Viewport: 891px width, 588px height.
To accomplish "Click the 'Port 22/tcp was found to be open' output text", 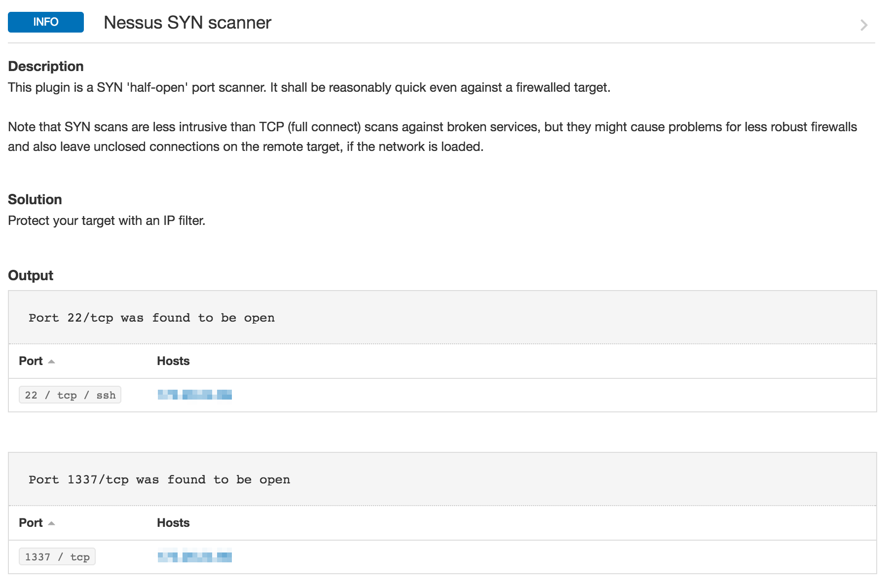I will [151, 318].
